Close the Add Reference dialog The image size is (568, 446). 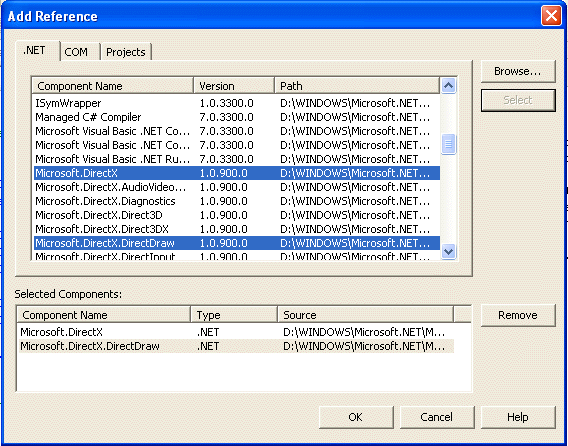[551, 16]
